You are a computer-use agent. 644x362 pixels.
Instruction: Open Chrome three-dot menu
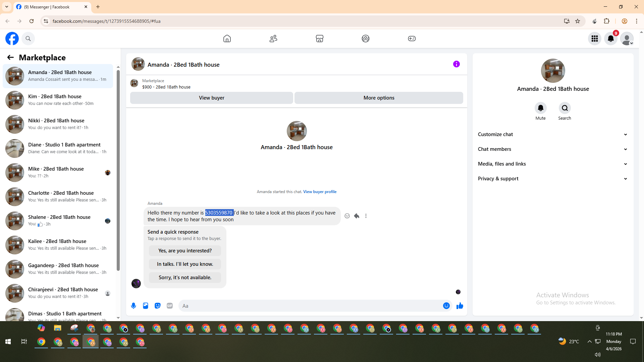click(x=637, y=21)
